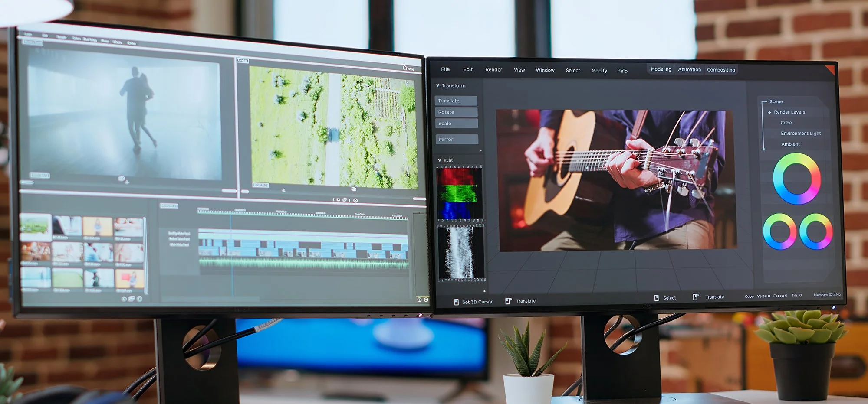Click the Rotate button
The image size is (868, 404).
coord(456,112)
